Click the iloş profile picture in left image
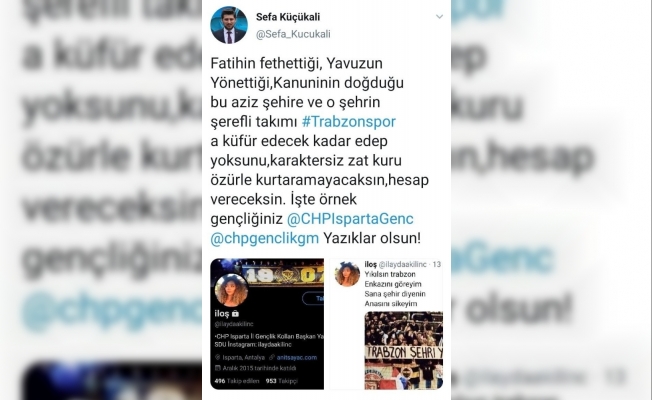Viewport: 652px width, 400px height. coord(231,290)
